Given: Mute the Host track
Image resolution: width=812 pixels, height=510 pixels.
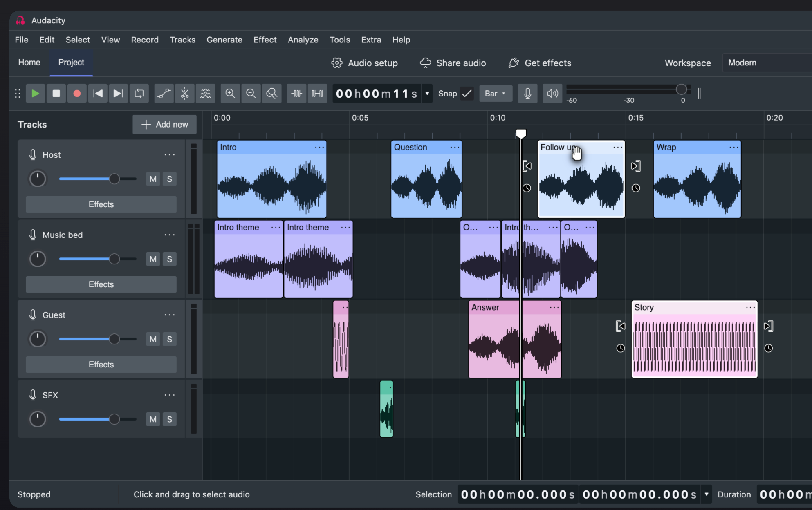Looking at the screenshot, I should (x=153, y=179).
